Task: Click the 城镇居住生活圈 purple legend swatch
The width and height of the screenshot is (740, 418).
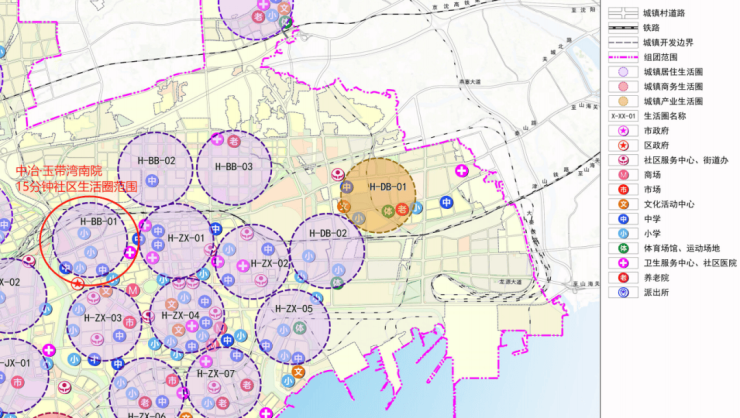Action: [623, 72]
